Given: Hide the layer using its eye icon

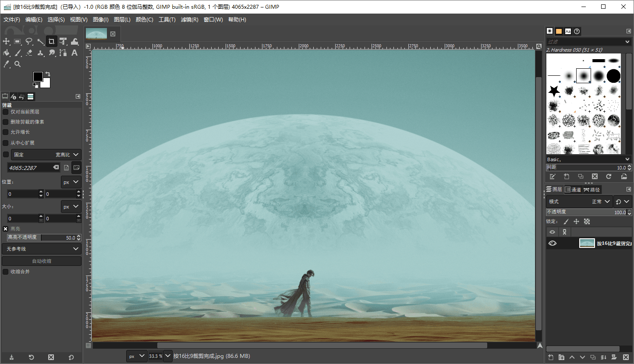Looking at the screenshot, I should click(x=553, y=244).
